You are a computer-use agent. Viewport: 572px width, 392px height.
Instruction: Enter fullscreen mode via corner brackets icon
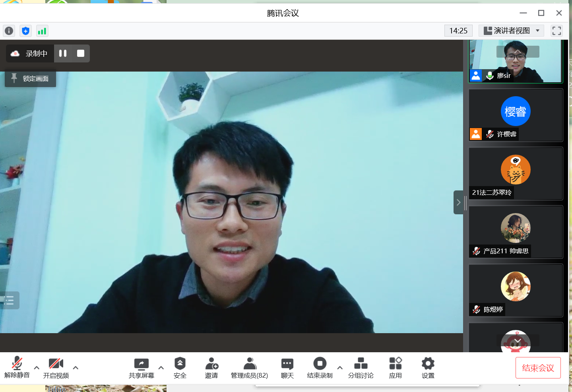coord(556,31)
